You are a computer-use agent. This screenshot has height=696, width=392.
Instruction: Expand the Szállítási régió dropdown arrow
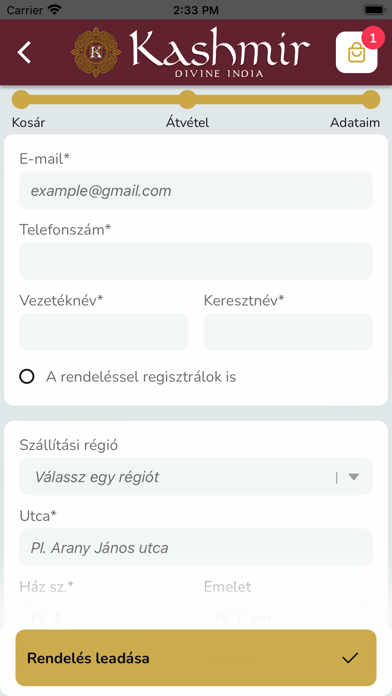click(353, 477)
